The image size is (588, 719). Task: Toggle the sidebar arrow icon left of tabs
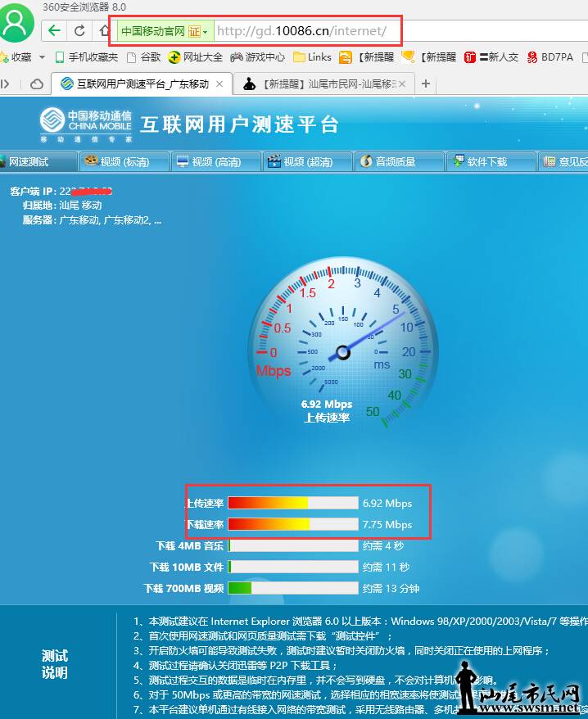5,84
